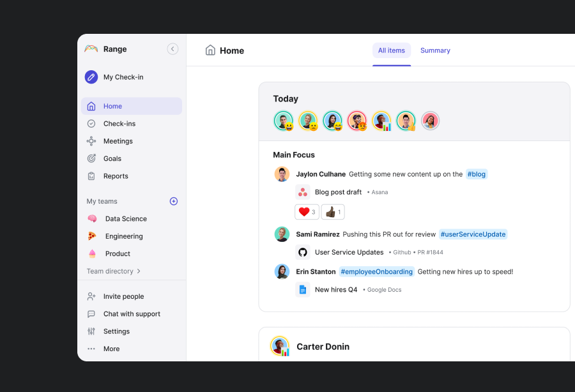This screenshot has height=392, width=575.
Task: Collapse the sidebar with the chevron button
Action: click(172, 49)
